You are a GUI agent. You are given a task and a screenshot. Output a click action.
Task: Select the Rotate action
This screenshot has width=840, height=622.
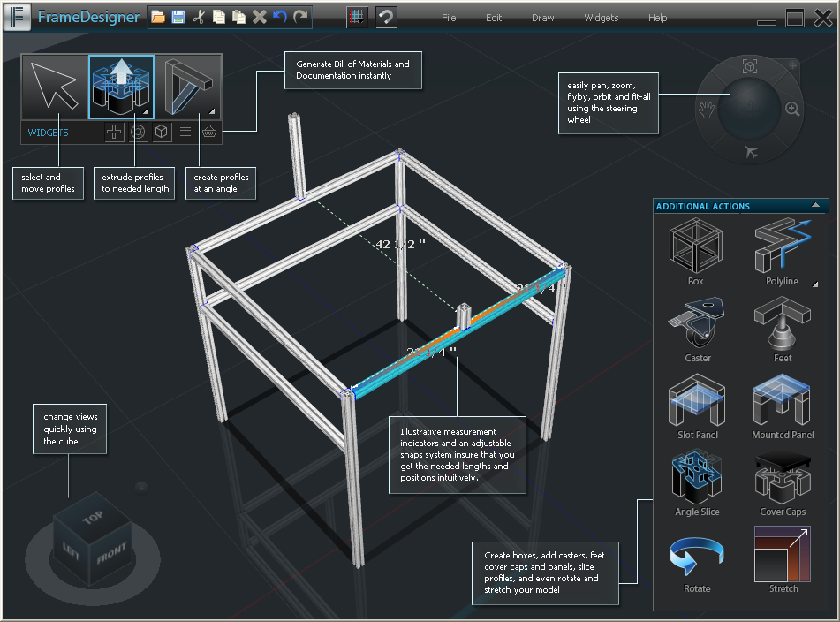697,565
